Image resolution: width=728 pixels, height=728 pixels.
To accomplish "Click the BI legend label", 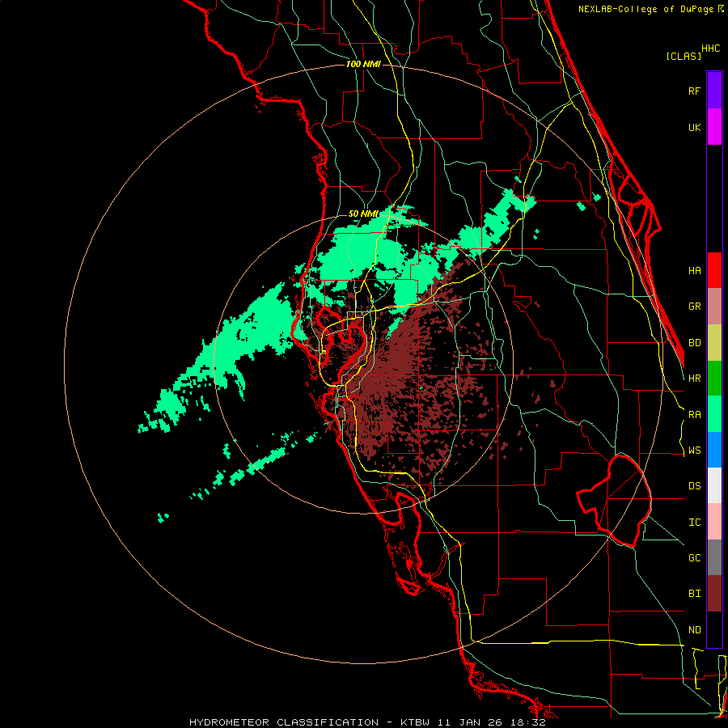I will [694, 594].
